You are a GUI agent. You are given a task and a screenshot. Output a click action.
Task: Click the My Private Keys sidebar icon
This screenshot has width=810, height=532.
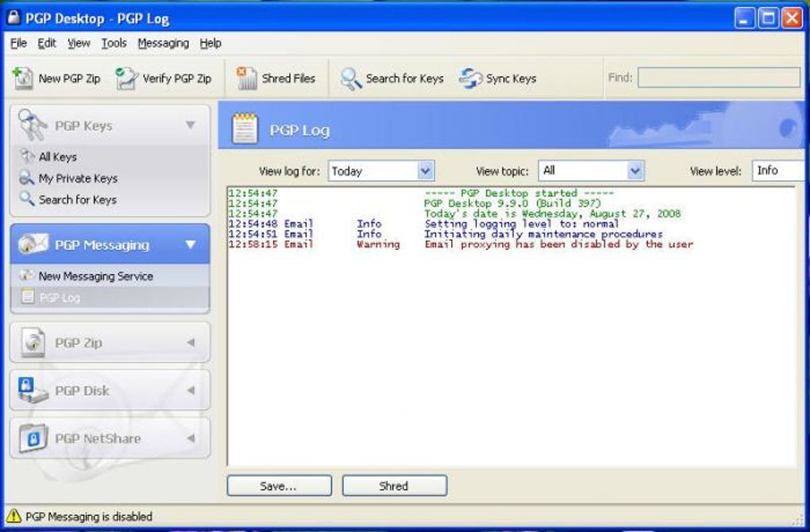click(x=27, y=178)
